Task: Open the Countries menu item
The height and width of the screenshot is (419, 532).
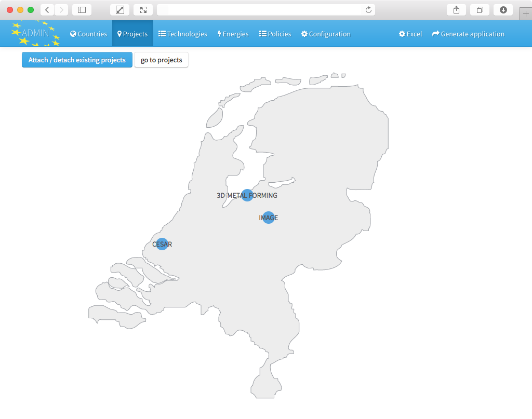Action: (88, 34)
